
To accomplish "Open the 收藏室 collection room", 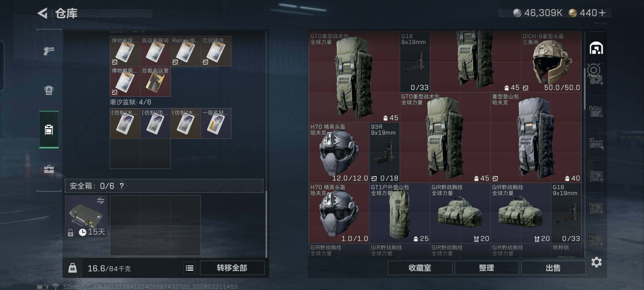I will click(420, 268).
